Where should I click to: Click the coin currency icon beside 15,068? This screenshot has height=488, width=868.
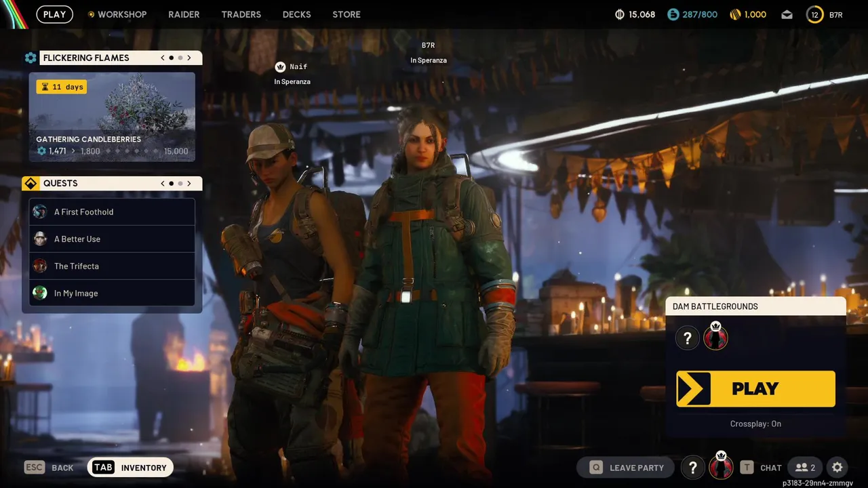tap(619, 14)
